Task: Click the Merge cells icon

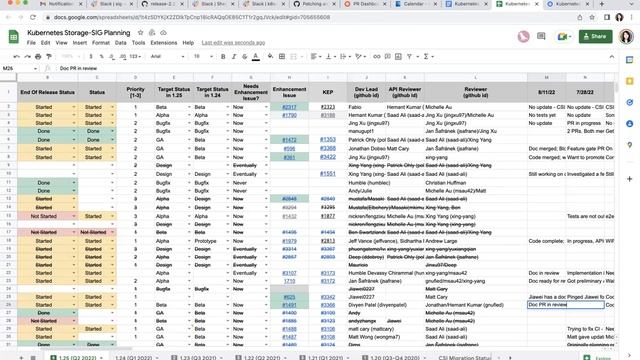Action: [293, 56]
